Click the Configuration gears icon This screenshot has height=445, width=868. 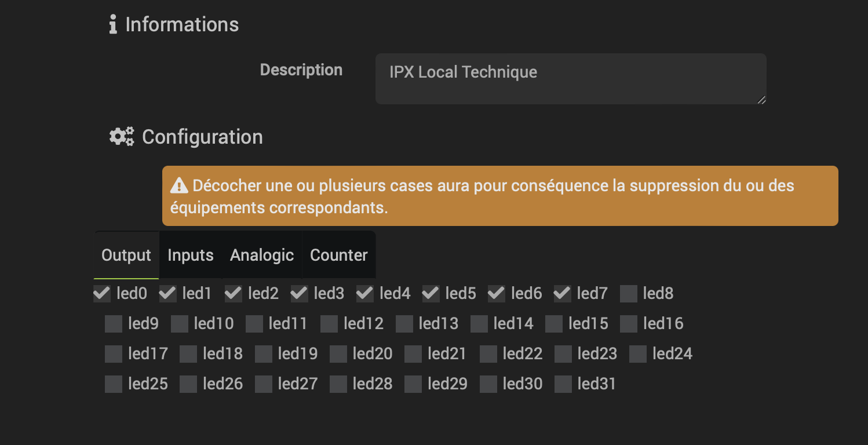121,136
